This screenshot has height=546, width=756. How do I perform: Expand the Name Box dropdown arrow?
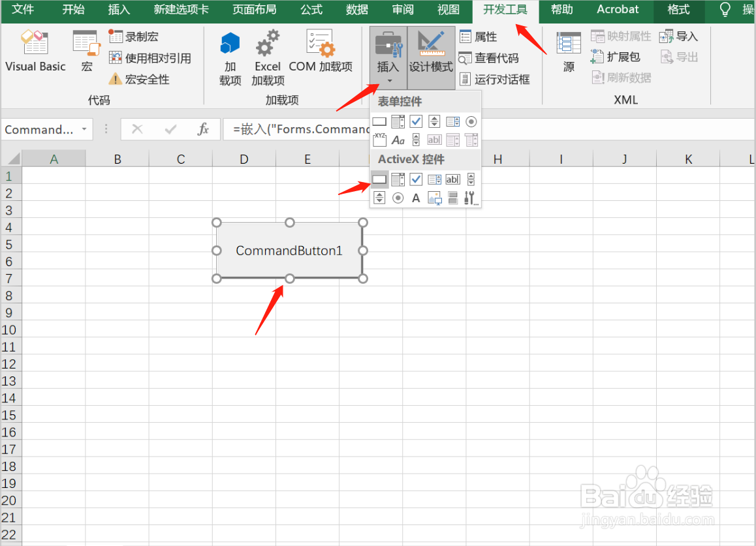[84, 129]
